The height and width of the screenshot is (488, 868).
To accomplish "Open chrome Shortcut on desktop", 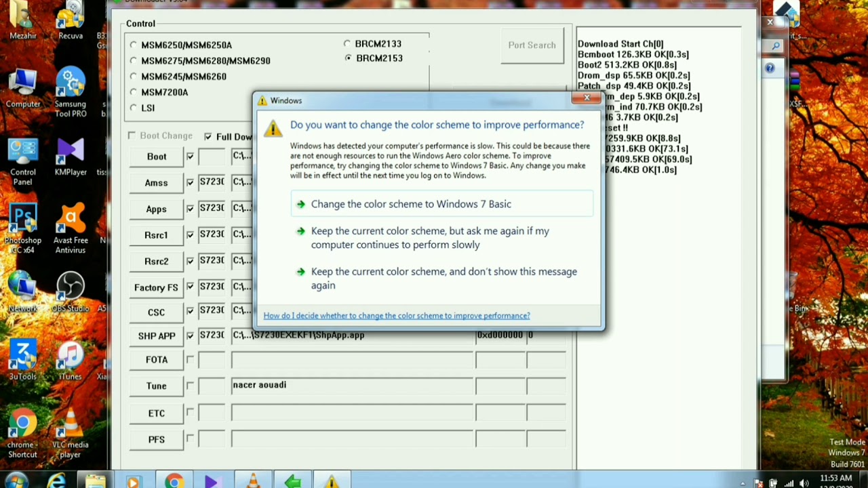I will [x=22, y=434].
